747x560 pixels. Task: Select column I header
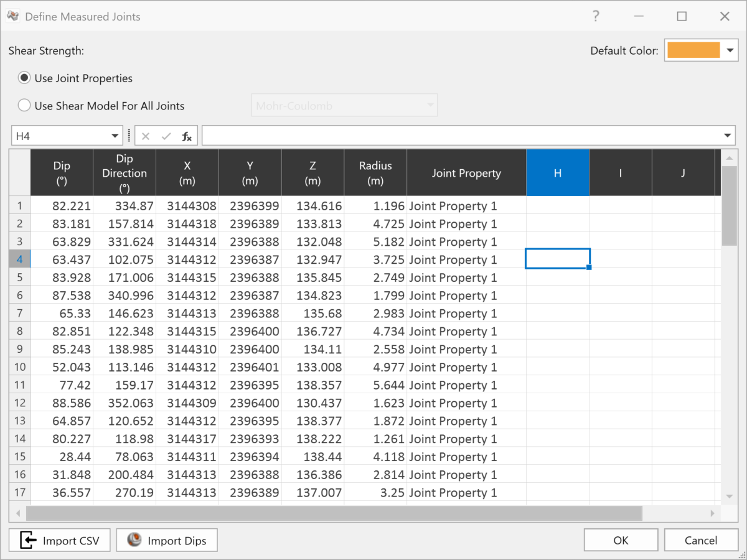[x=621, y=172]
